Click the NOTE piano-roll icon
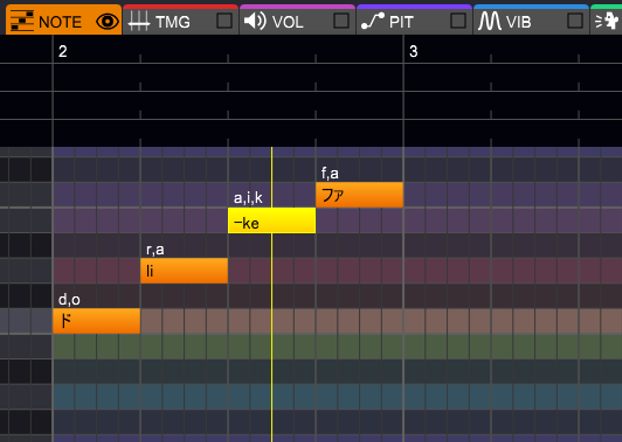 pyautogui.click(x=22, y=21)
